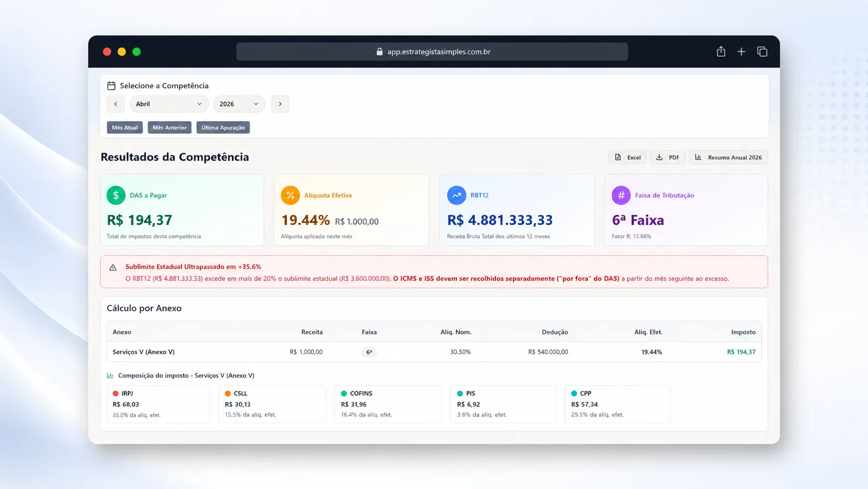This screenshot has width=868, height=489.
Task: Click the Mês Atual button
Action: [x=125, y=127]
